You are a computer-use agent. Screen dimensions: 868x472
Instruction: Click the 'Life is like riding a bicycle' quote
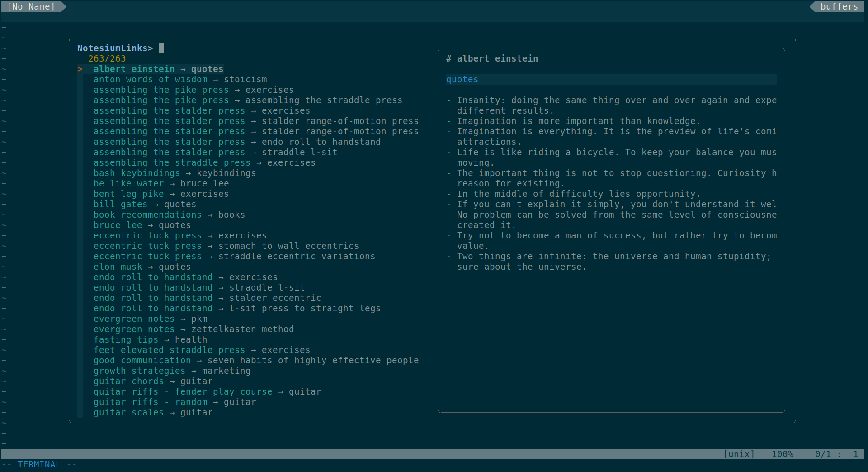[x=611, y=157]
